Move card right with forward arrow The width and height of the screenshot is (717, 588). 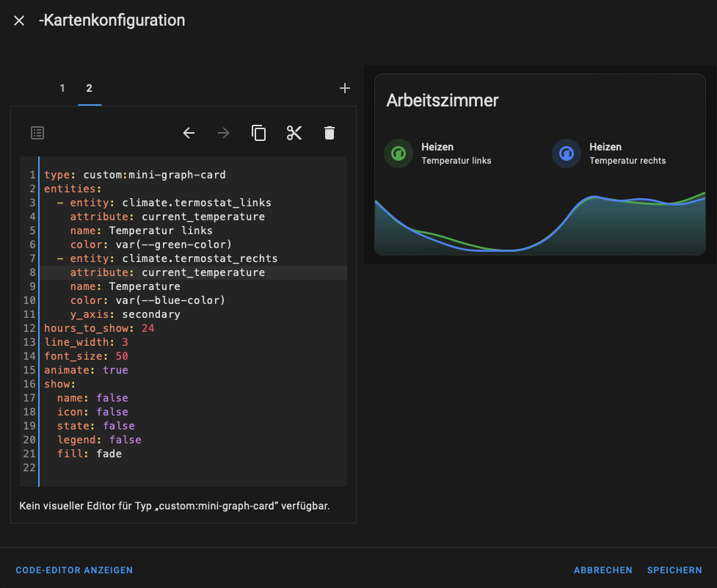pos(224,133)
